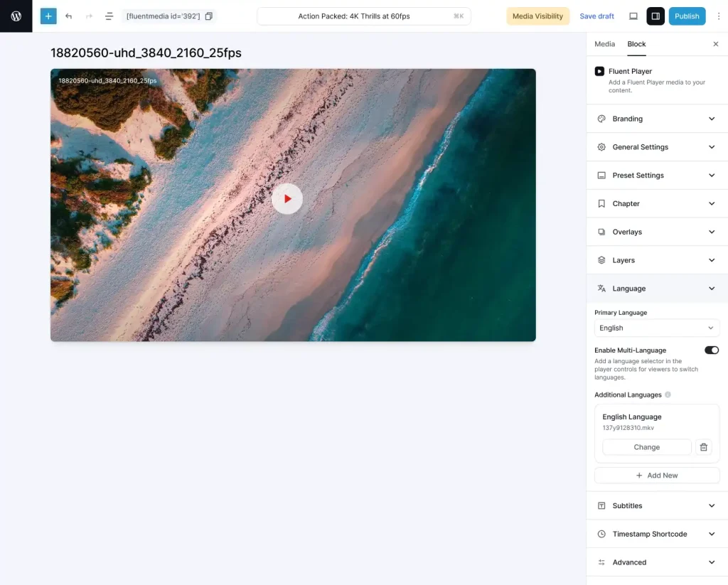The height and width of the screenshot is (585, 728).
Task: Copy the fluentmedia shortcode icon
Action: click(x=208, y=16)
